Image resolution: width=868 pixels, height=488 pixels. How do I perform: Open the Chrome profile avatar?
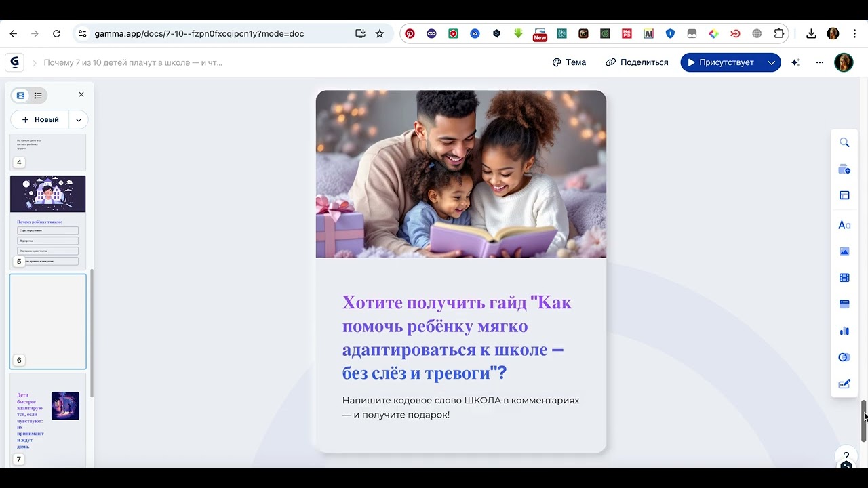pos(833,33)
